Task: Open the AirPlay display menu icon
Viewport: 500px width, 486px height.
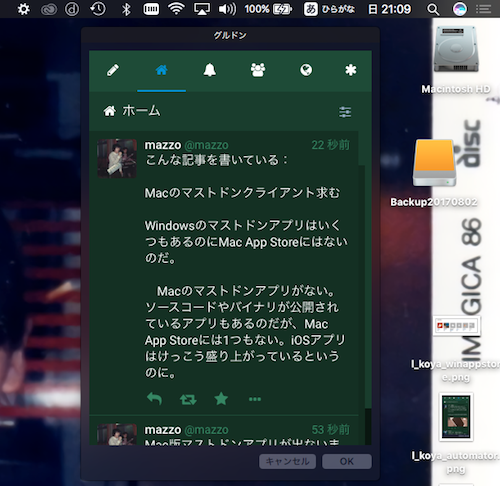Action: click(x=202, y=9)
